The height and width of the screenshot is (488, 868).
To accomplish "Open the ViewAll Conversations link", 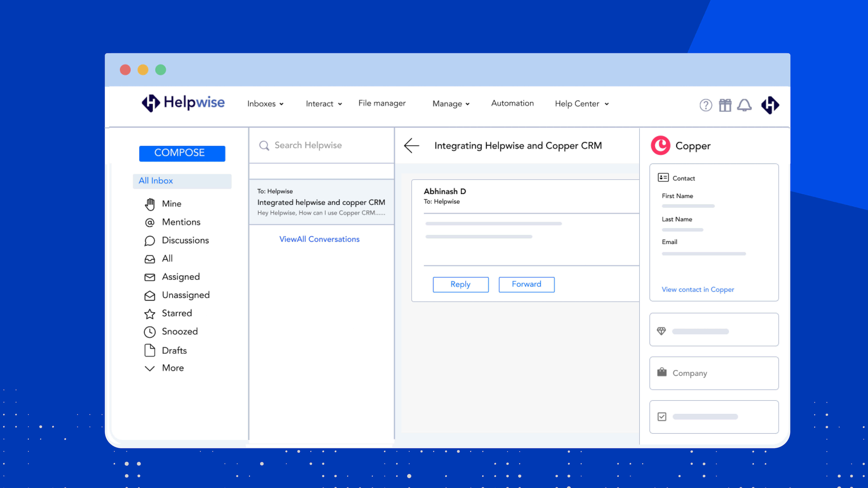I will (x=319, y=239).
